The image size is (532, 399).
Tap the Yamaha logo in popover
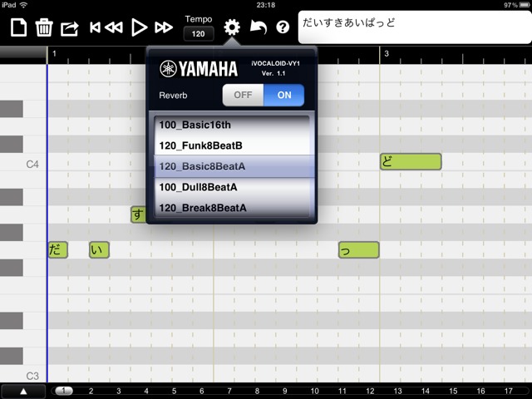tap(199, 69)
